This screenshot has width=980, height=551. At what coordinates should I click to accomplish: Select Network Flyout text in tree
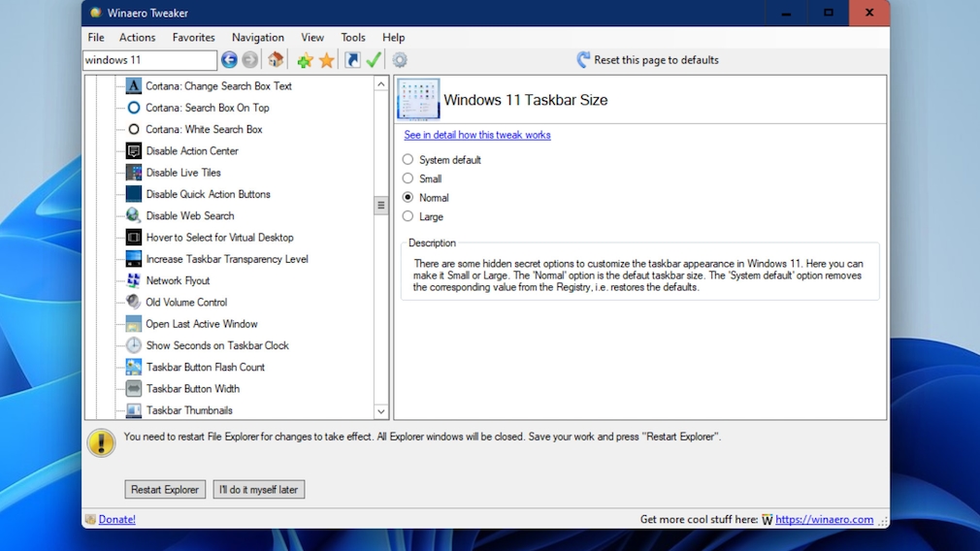[178, 280]
